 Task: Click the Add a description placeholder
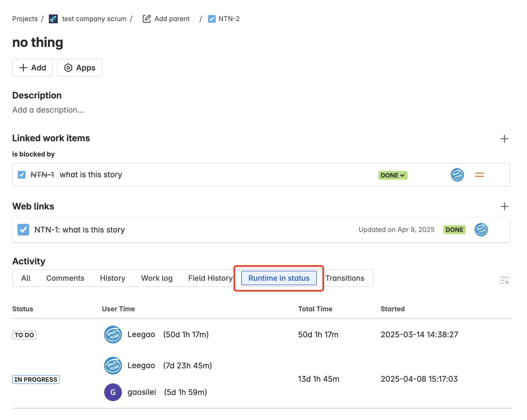tap(48, 110)
